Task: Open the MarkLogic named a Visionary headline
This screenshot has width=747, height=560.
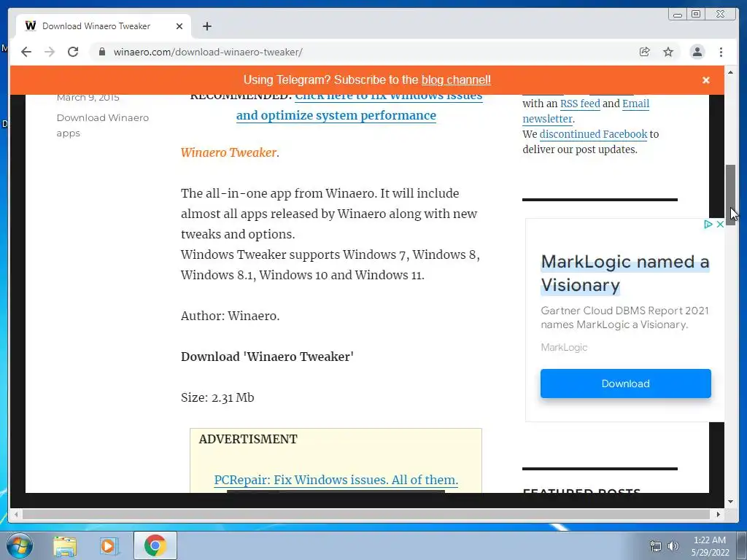Action: (625, 273)
